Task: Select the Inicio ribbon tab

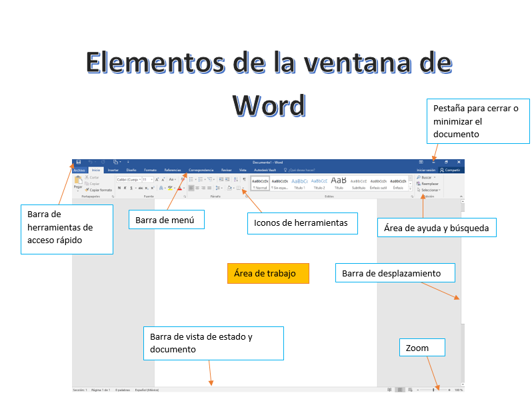Action: tap(96, 170)
